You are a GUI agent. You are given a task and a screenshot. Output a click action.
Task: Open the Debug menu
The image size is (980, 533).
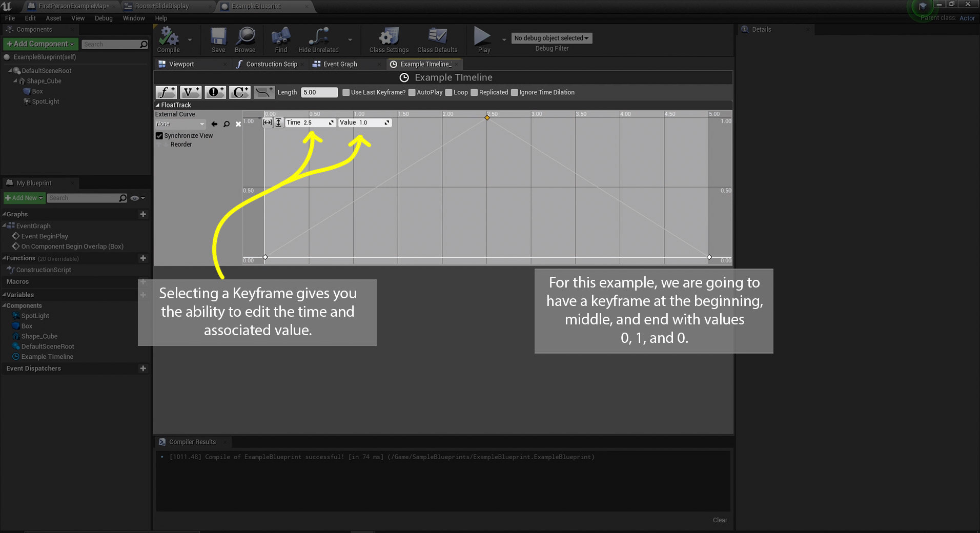104,18
